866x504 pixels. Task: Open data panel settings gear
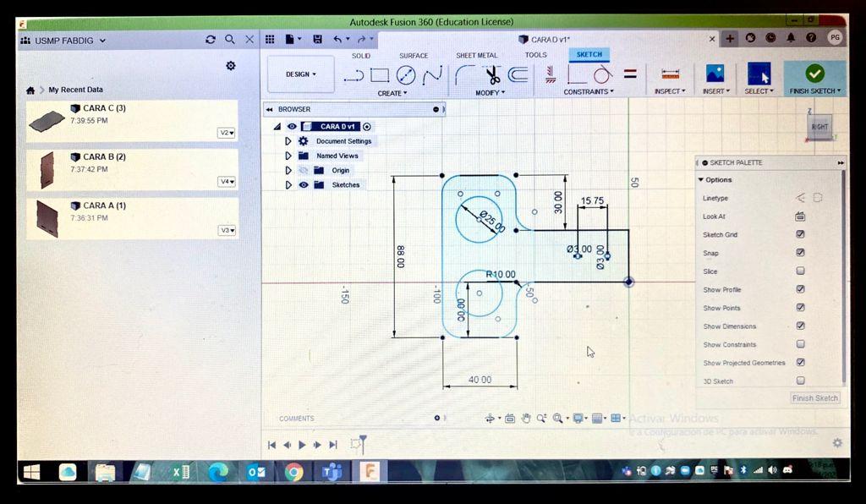tap(231, 66)
